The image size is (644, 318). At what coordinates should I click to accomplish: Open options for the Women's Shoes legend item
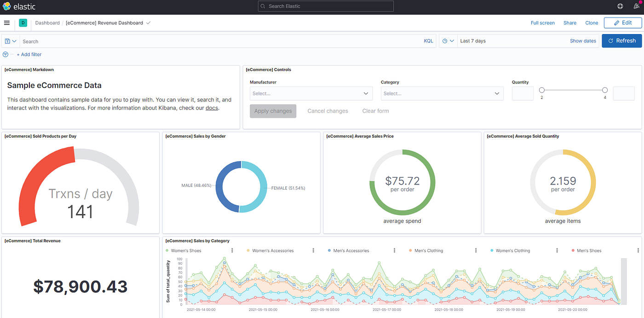232,250
